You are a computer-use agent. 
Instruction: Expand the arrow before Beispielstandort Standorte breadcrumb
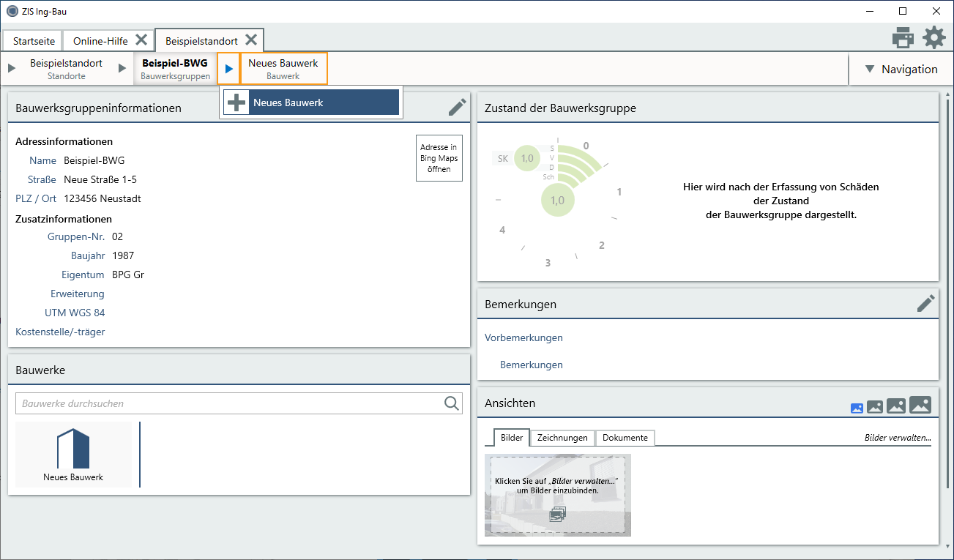[11, 69]
